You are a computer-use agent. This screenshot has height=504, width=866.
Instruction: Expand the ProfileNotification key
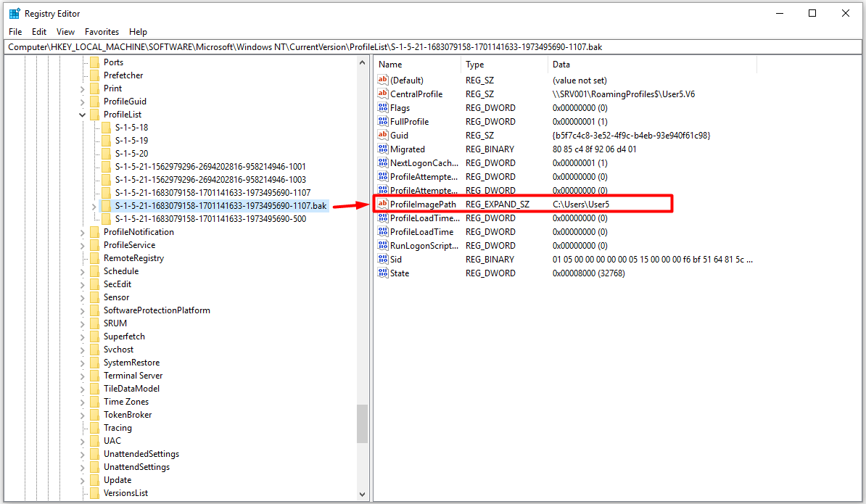click(82, 232)
